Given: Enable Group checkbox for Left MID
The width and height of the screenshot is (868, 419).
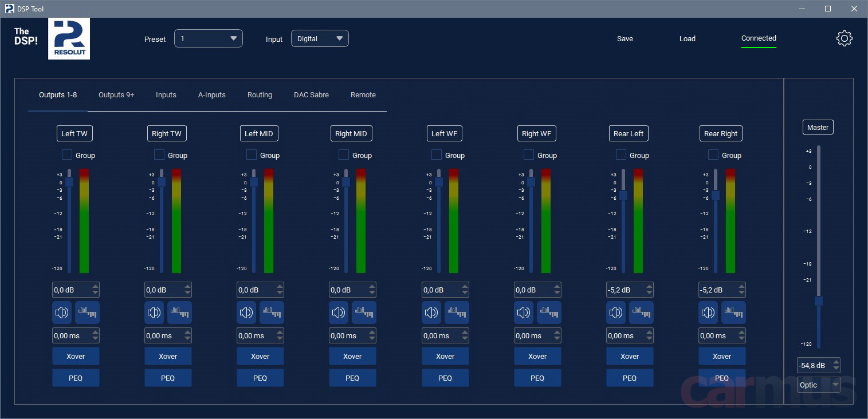Looking at the screenshot, I should point(252,155).
